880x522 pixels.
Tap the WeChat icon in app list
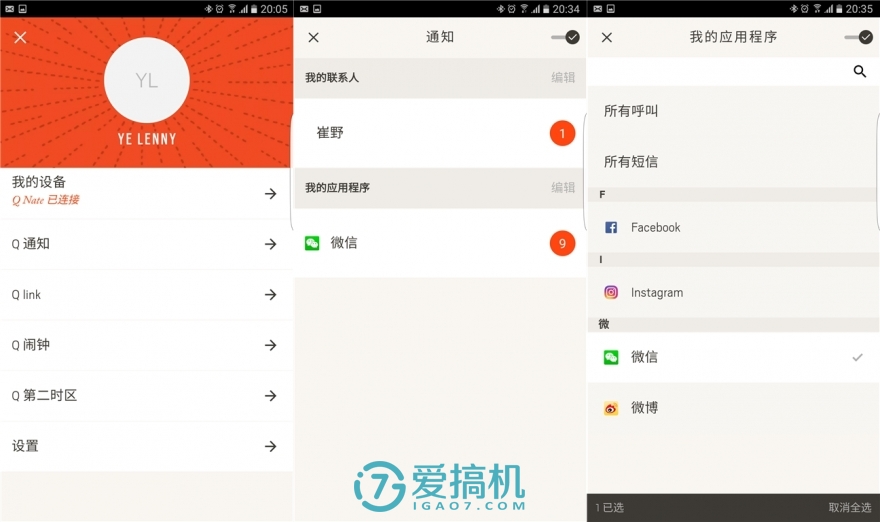(611, 358)
